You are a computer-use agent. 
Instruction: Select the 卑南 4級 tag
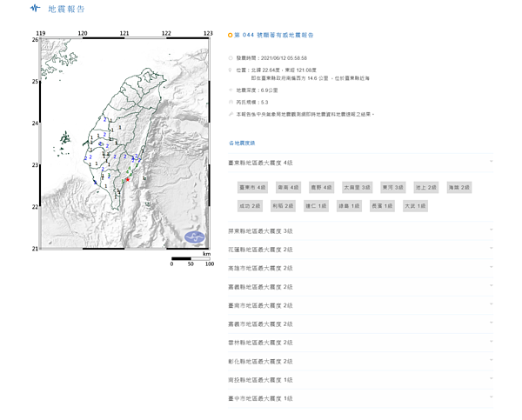coord(288,187)
